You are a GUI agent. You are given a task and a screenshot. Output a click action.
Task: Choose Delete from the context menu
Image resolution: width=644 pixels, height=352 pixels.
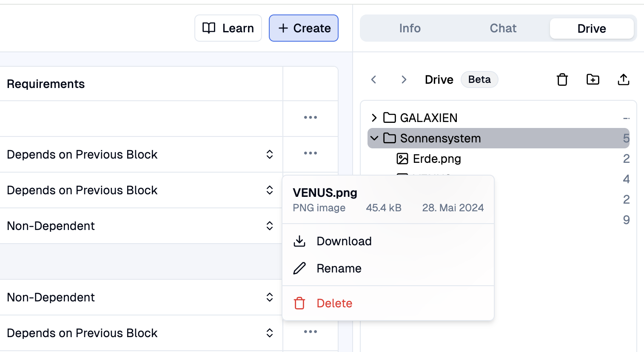point(388,303)
